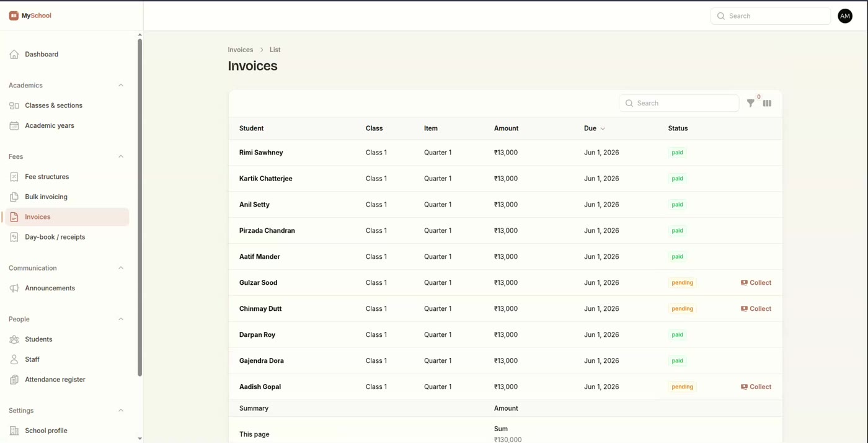Open Rimi Sawhney invoice row
This screenshot has height=443, width=868.
505,153
